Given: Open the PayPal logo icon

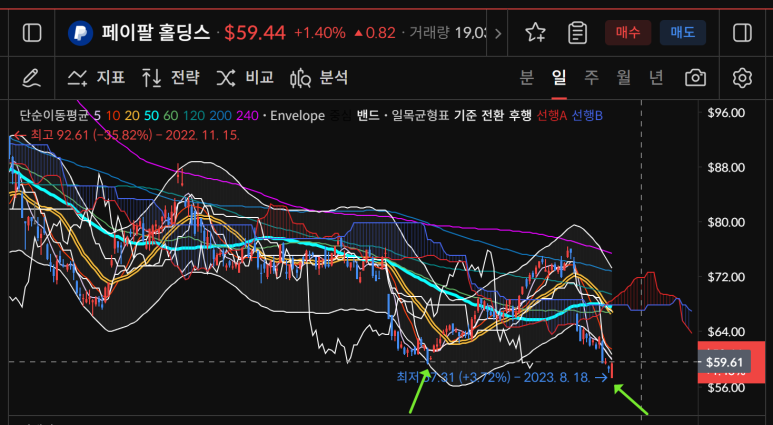Looking at the screenshot, I should tap(80, 33).
